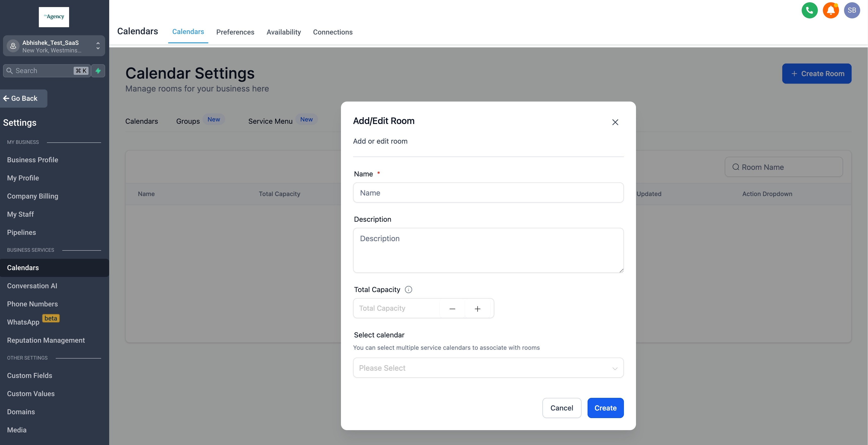868x445 pixels.
Task: Cancel the room dialog
Action: (x=561, y=408)
